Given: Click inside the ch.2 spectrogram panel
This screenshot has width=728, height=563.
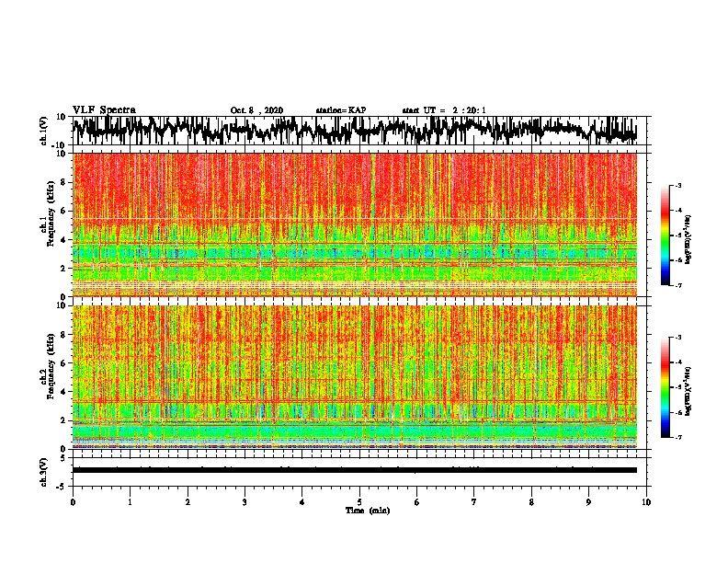Looking at the screenshot, I should click(x=354, y=377).
